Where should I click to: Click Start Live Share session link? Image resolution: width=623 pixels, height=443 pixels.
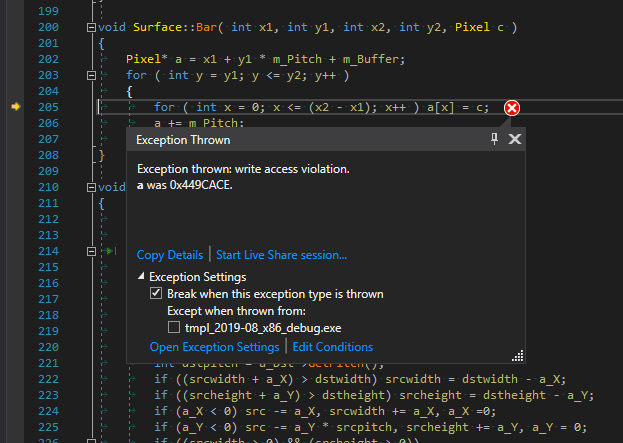tap(281, 255)
